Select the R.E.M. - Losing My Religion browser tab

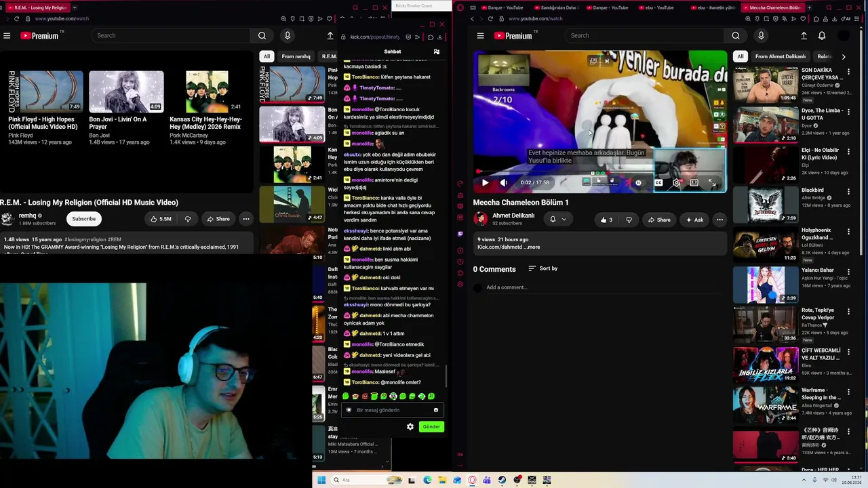[39, 7]
